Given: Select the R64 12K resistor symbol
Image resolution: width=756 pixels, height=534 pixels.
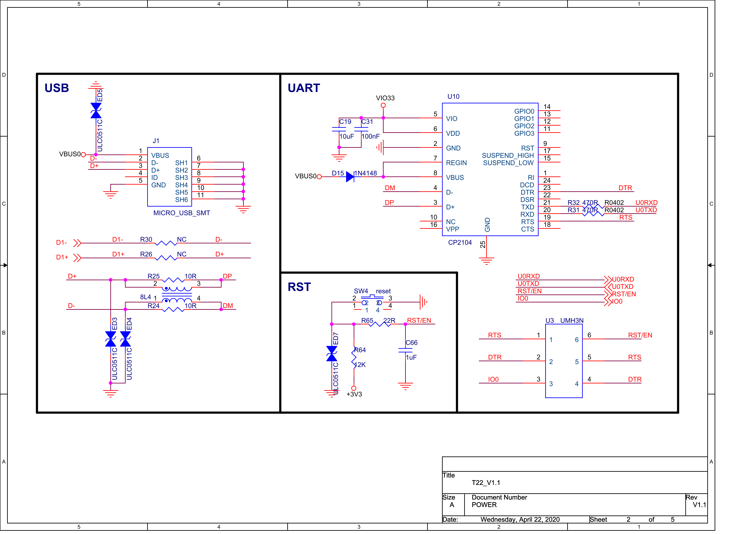Looking at the screenshot, I should pos(354,357).
